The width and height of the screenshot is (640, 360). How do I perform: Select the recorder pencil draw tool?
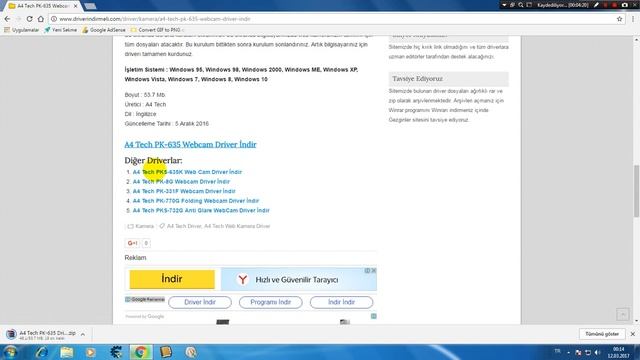(597, 5)
